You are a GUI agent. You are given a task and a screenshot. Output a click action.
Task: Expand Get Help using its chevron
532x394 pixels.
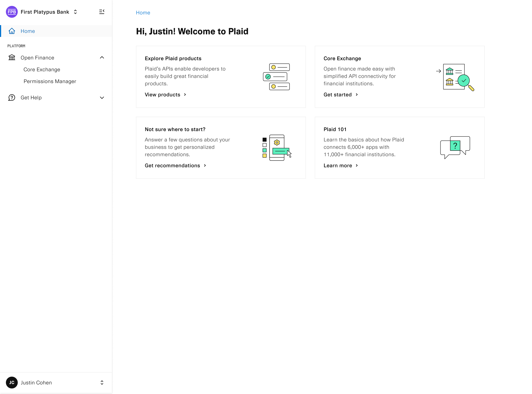(102, 97)
